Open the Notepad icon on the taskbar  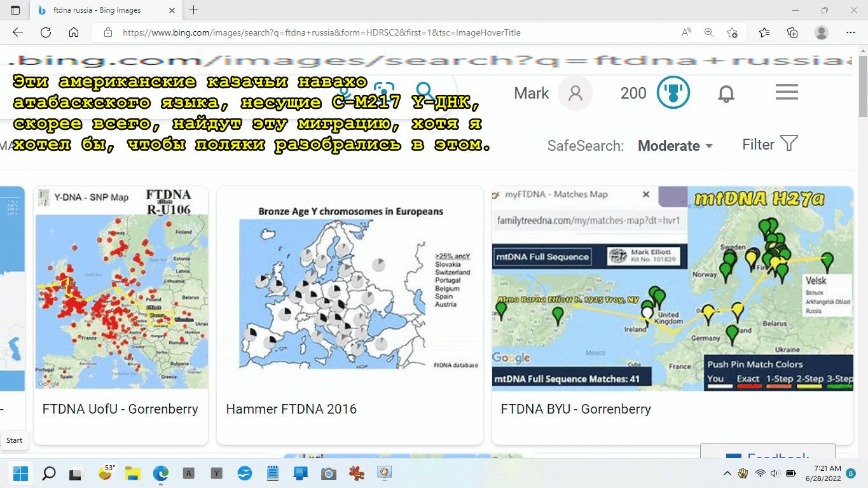273,473
